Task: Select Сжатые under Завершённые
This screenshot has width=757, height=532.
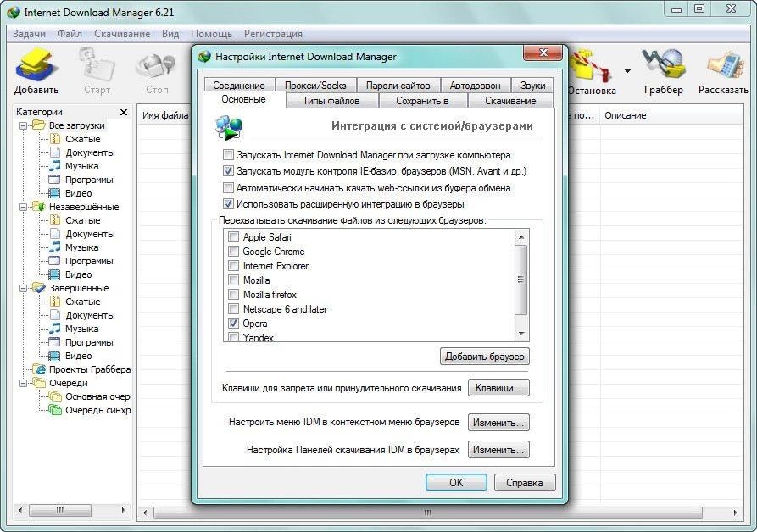Action: (75, 302)
